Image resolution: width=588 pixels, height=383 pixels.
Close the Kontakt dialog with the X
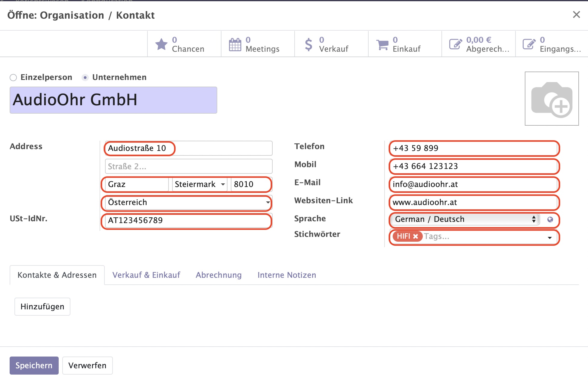tap(576, 14)
